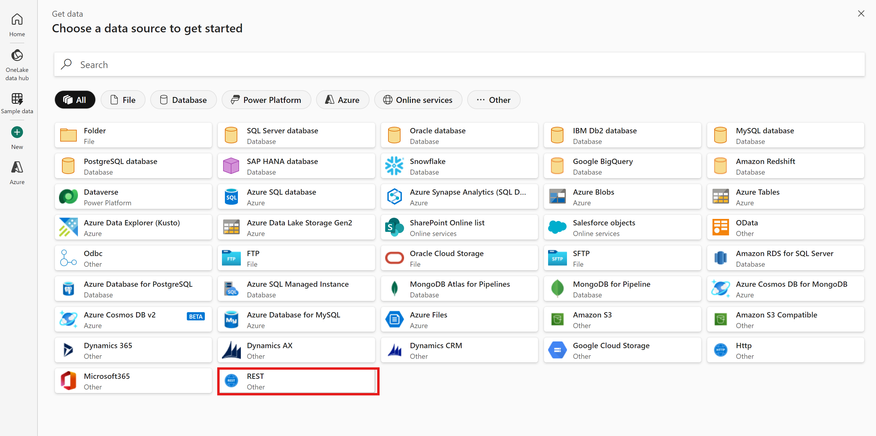Pick Azure Database for MySQL
The width and height of the screenshot is (876, 436).
[x=297, y=320]
